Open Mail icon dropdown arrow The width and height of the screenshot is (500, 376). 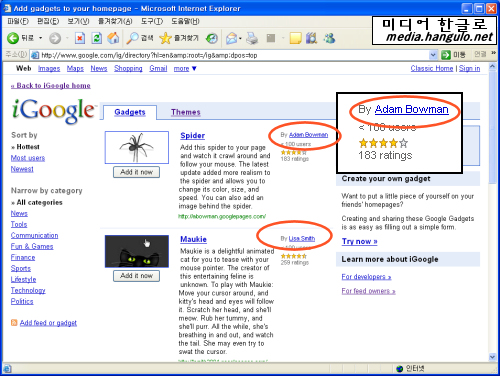pyautogui.click(x=240, y=39)
